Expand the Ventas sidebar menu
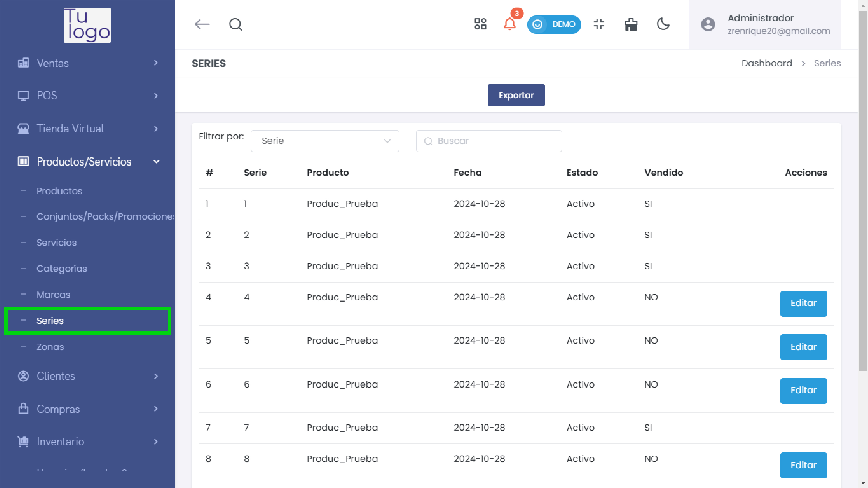 pos(87,63)
